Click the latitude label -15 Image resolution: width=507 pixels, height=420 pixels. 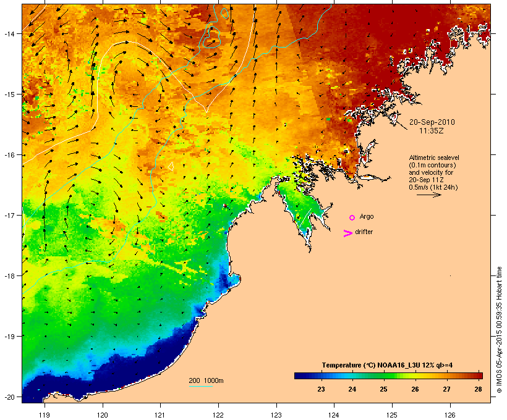click(9, 94)
